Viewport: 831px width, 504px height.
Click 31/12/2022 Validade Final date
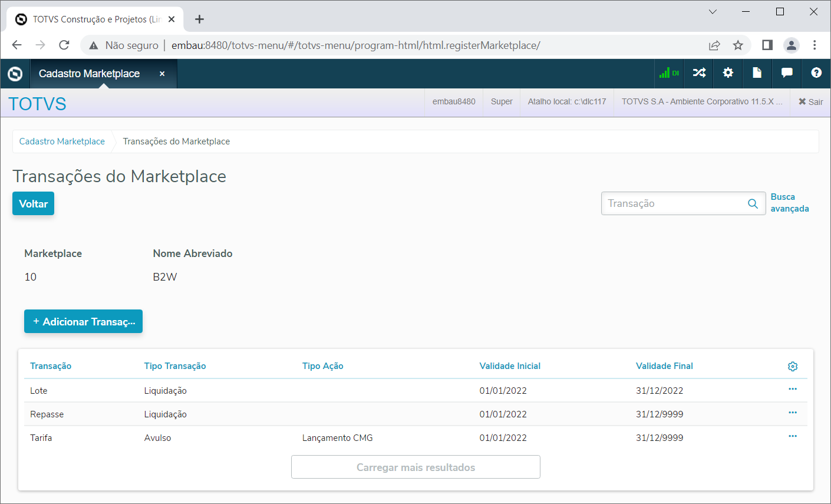coord(659,391)
